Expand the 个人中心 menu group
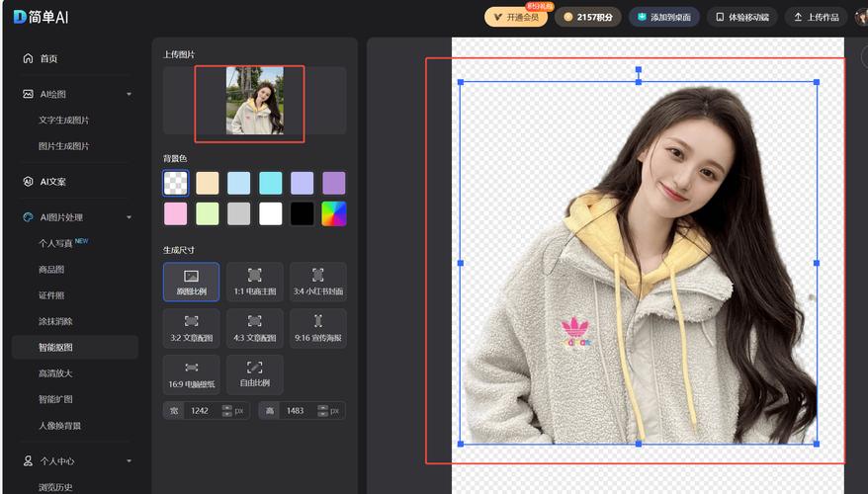Viewport: 868px width, 494px height. click(129, 461)
